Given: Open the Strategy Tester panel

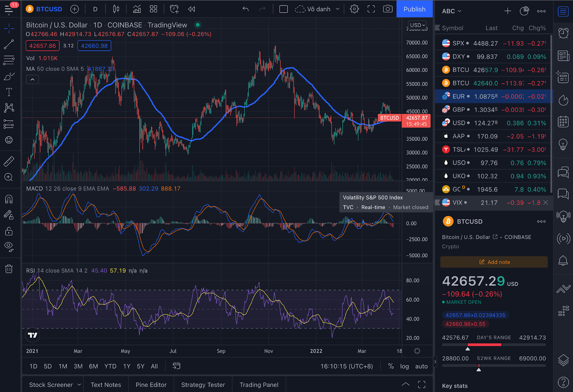Looking at the screenshot, I should 203,384.
